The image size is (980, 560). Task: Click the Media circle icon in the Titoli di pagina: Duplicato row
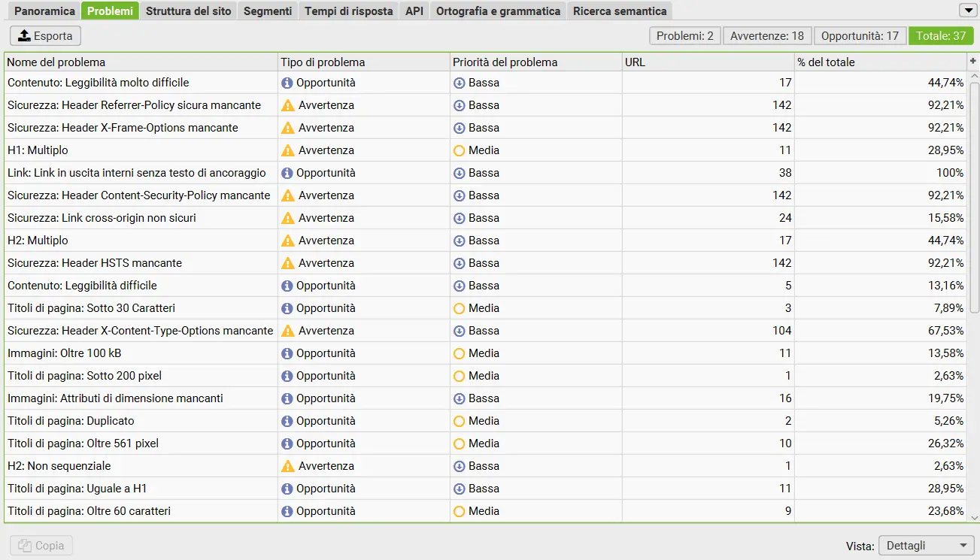pos(460,421)
